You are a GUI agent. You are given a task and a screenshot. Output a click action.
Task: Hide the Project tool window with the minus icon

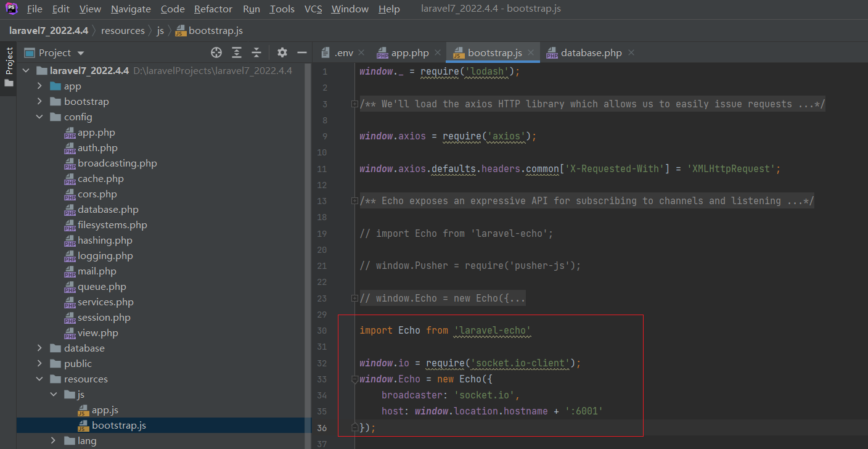301,52
